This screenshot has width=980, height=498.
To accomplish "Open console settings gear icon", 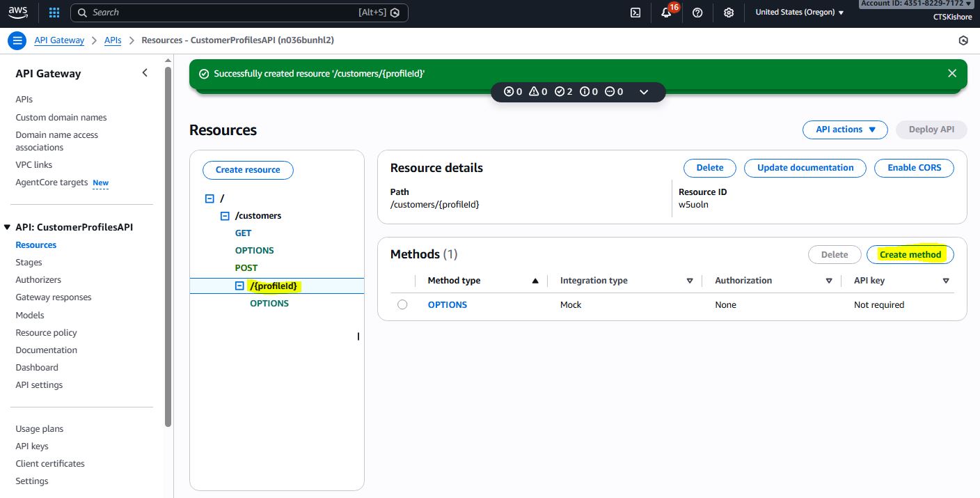I will 729,13.
